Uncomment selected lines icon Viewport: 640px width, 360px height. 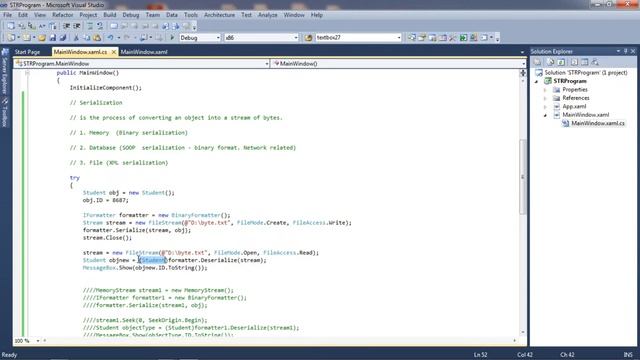(100, 26)
